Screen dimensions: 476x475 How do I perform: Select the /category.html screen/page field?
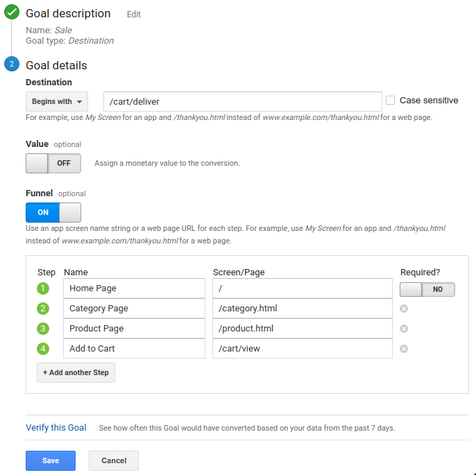pyautogui.click(x=303, y=309)
